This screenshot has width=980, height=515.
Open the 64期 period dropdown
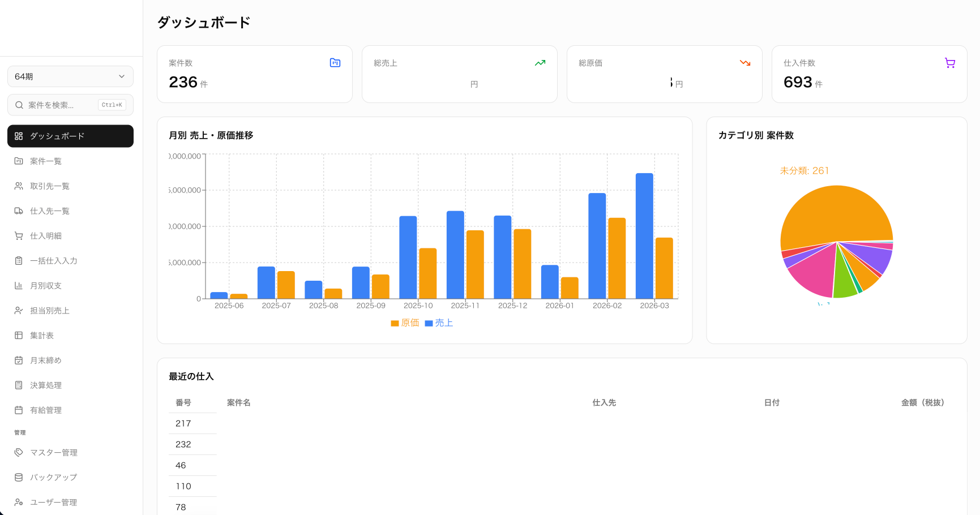(70, 76)
